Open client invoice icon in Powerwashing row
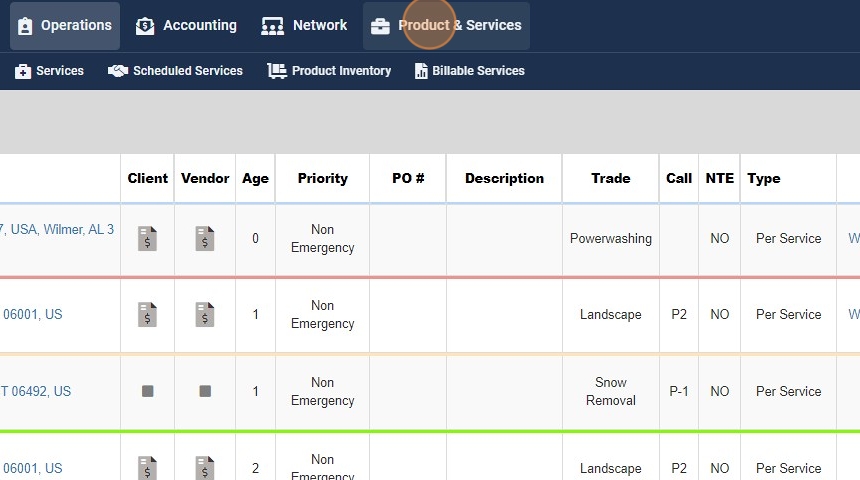The height and width of the screenshot is (480, 860). 147,239
